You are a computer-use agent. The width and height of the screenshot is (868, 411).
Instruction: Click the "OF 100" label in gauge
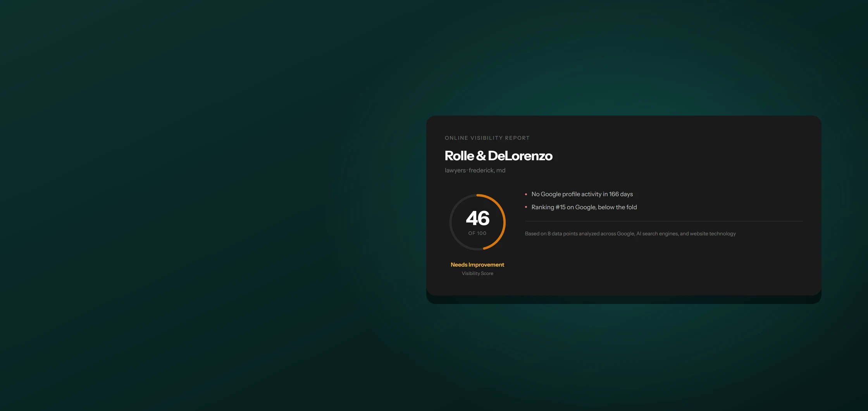477,233
